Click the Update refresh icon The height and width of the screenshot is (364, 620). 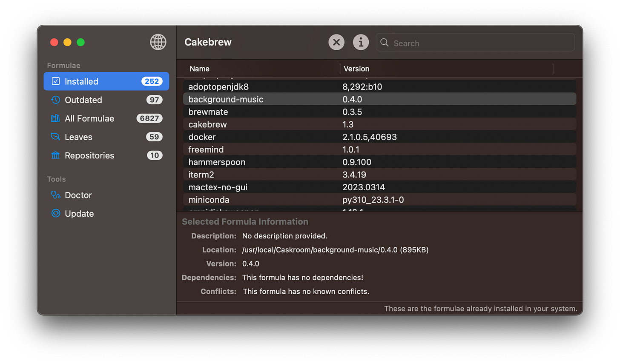pos(56,213)
